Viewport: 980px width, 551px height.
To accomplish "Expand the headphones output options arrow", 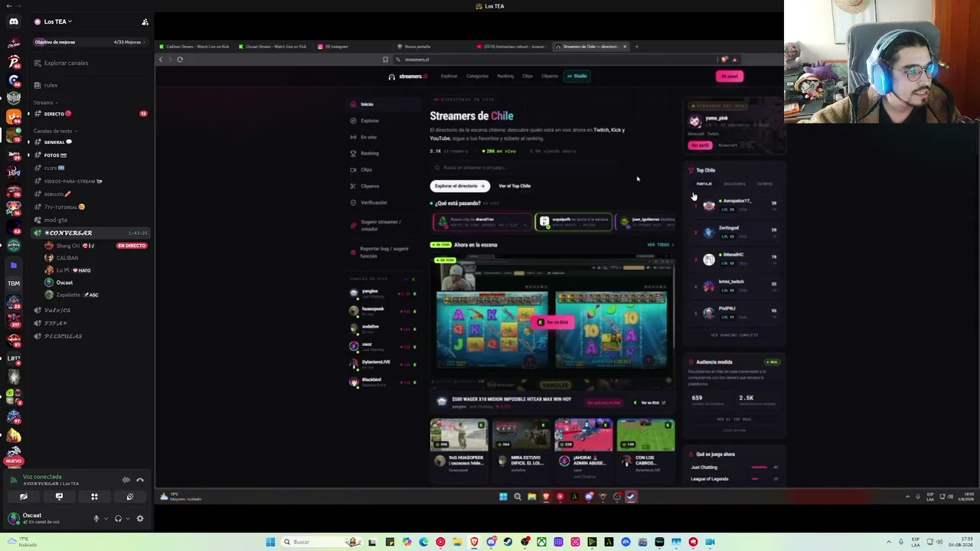I will point(127,518).
